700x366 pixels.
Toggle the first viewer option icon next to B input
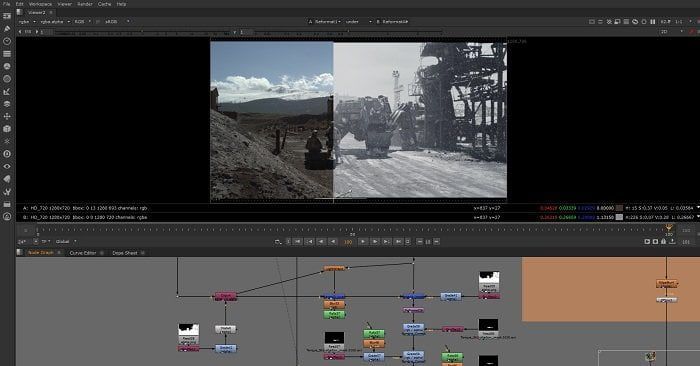point(592,21)
